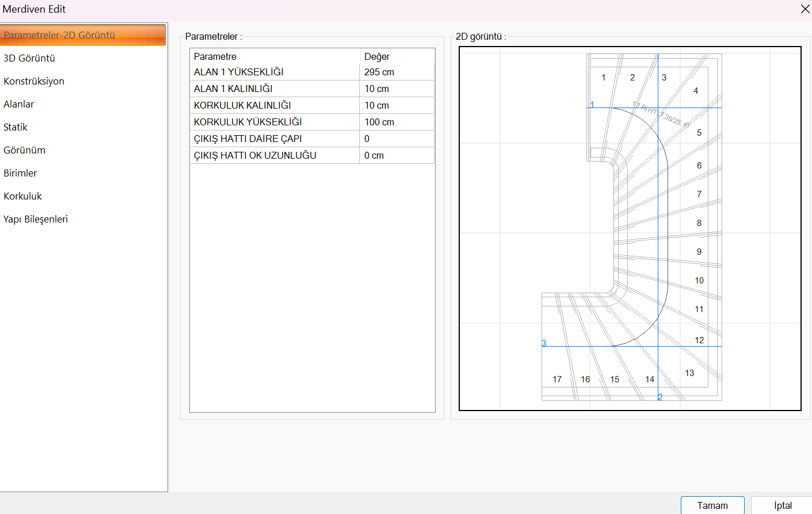Select stair step 15 in 2D view
Viewport: 812px width, 514px height.
(615, 379)
